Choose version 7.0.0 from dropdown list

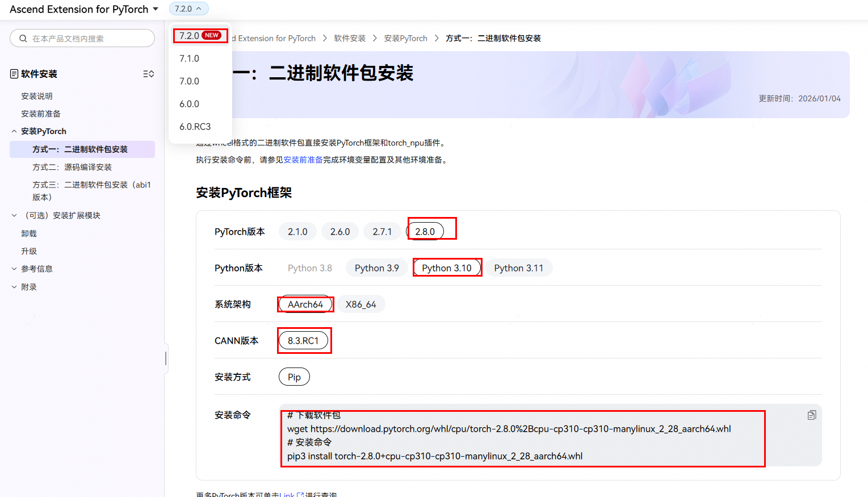coord(190,81)
